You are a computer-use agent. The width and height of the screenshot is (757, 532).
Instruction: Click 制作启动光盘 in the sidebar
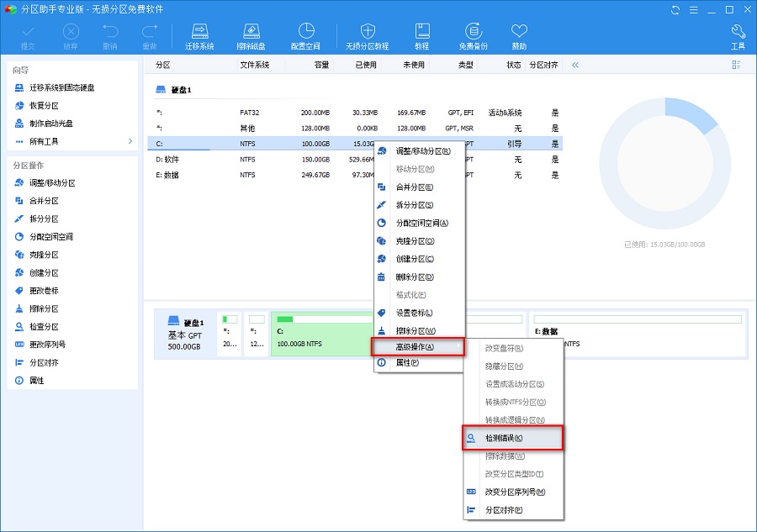(50, 124)
